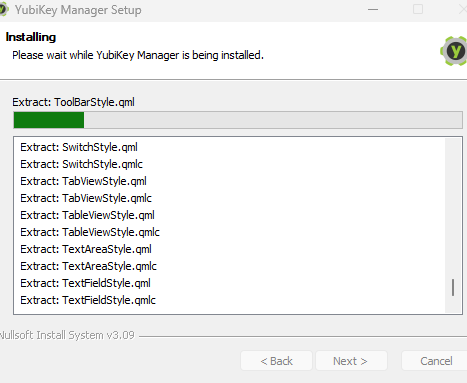Minimize the YubiKey Manager Setup window
This screenshot has width=467, height=383.
point(373,10)
